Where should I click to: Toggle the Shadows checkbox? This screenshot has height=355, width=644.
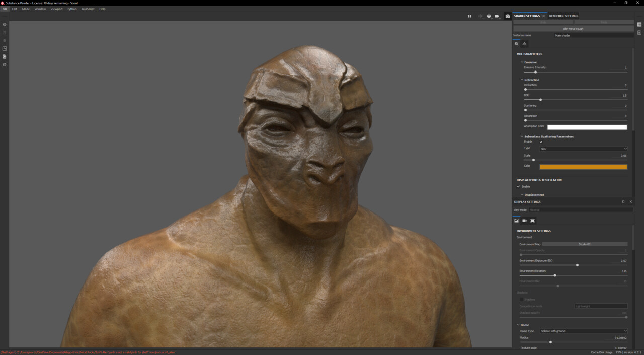pyautogui.click(x=522, y=299)
